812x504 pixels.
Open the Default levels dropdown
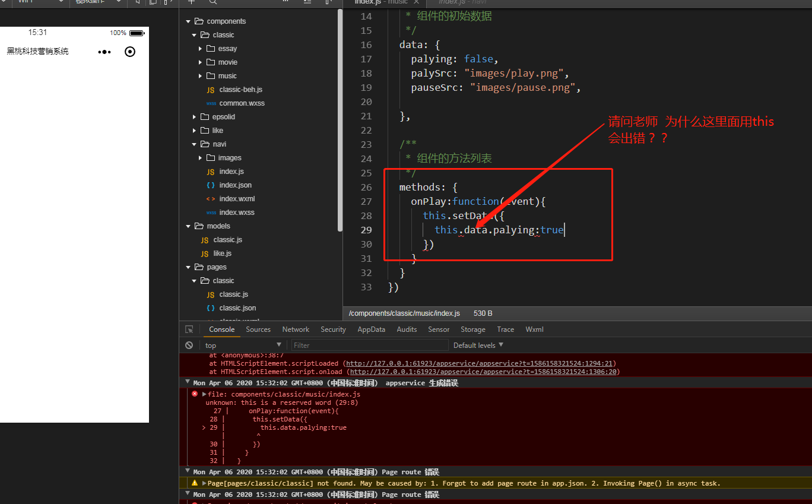(478, 345)
